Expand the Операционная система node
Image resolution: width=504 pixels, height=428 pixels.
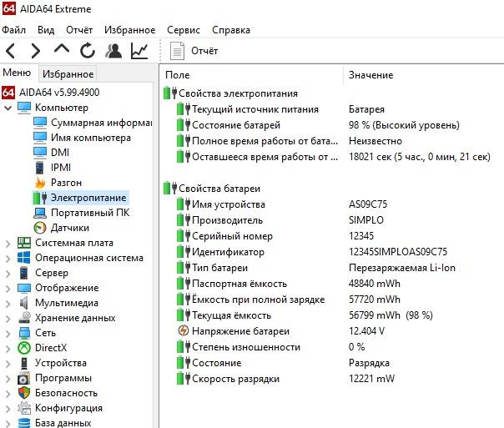(8, 259)
